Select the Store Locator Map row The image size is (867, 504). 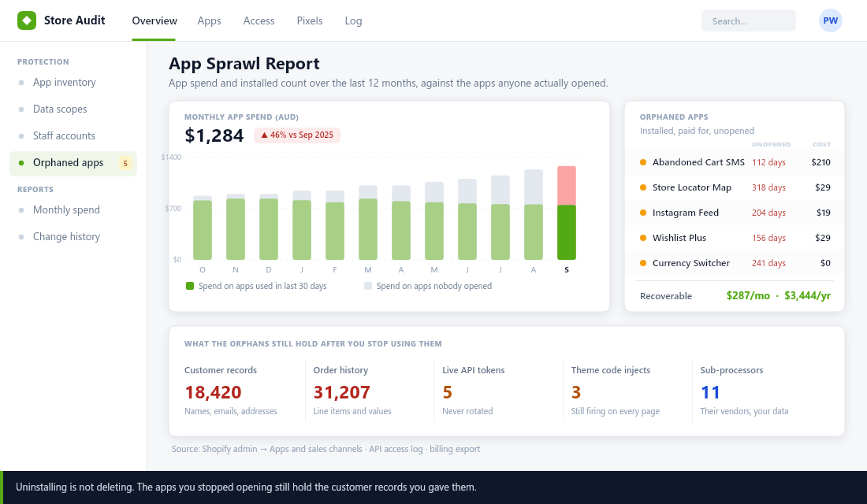(x=735, y=187)
